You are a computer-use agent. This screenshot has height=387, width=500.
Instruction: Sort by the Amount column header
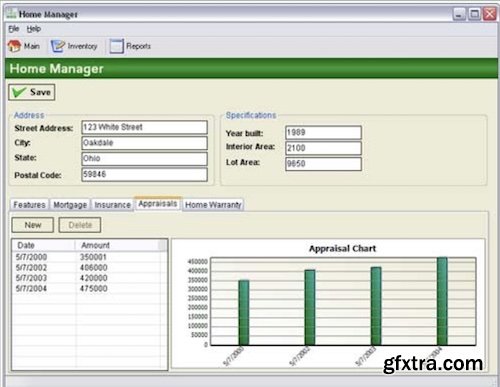coord(117,245)
